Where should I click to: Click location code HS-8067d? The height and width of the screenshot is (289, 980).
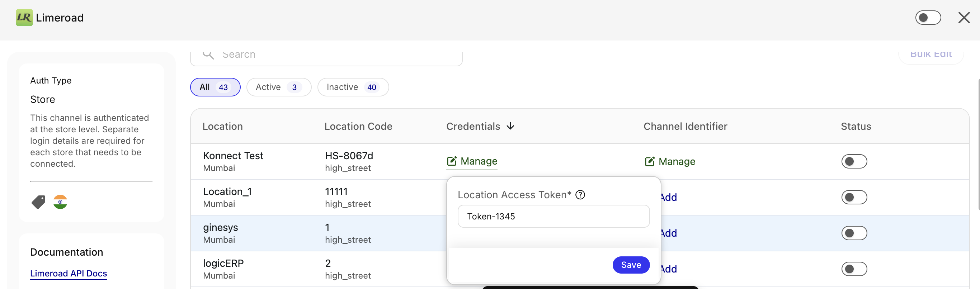349,156
